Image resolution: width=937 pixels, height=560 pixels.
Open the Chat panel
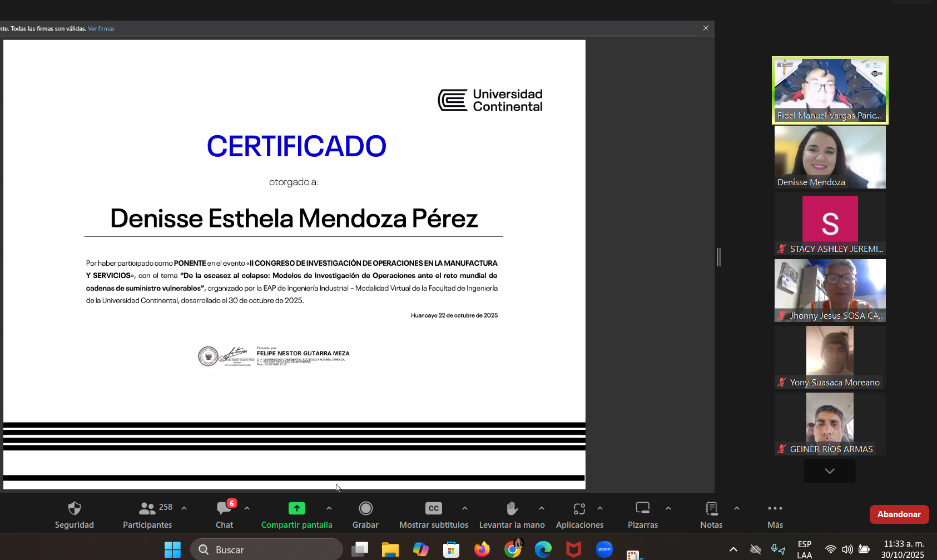click(x=224, y=509)
